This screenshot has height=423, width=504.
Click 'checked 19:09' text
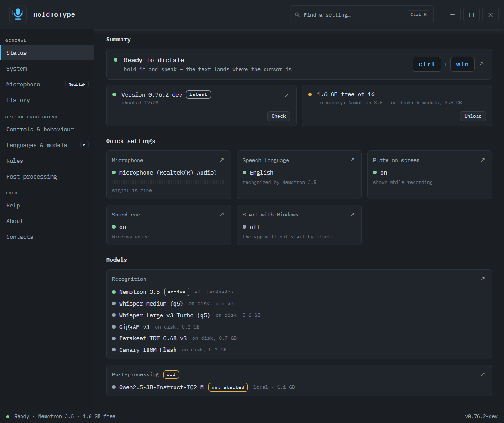coord(140,103)
